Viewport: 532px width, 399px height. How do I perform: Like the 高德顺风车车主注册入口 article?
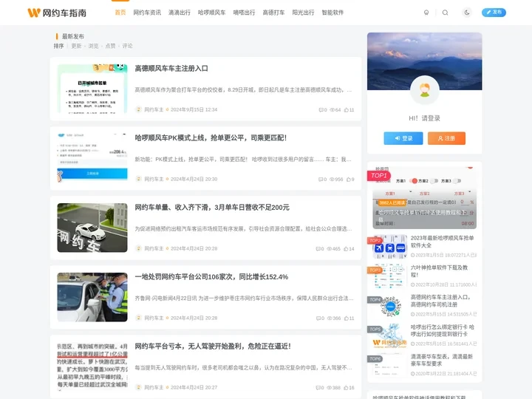click(347, 110)
